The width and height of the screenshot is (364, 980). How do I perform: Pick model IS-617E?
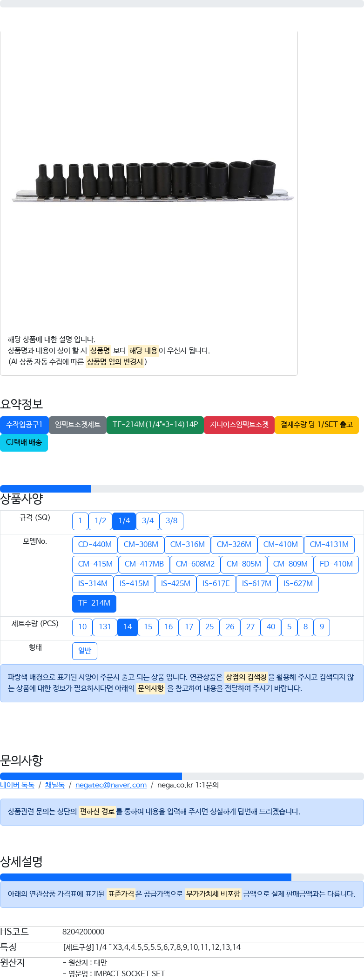point(216,584)
